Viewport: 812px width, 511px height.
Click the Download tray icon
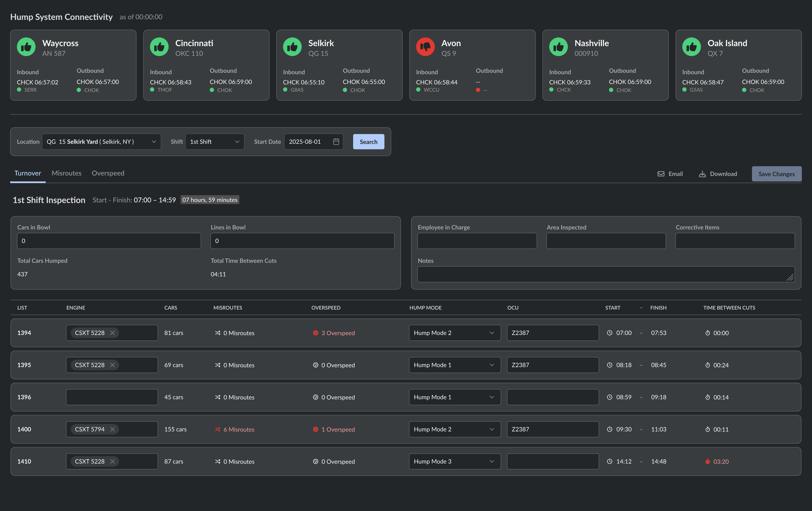click(x=702, y=174)
